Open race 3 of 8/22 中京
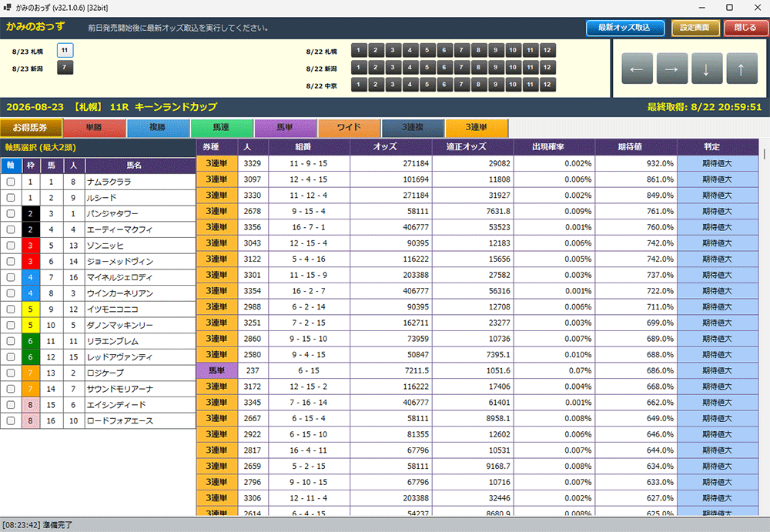This screenshot has width=770, height=532. pos(393,85)
